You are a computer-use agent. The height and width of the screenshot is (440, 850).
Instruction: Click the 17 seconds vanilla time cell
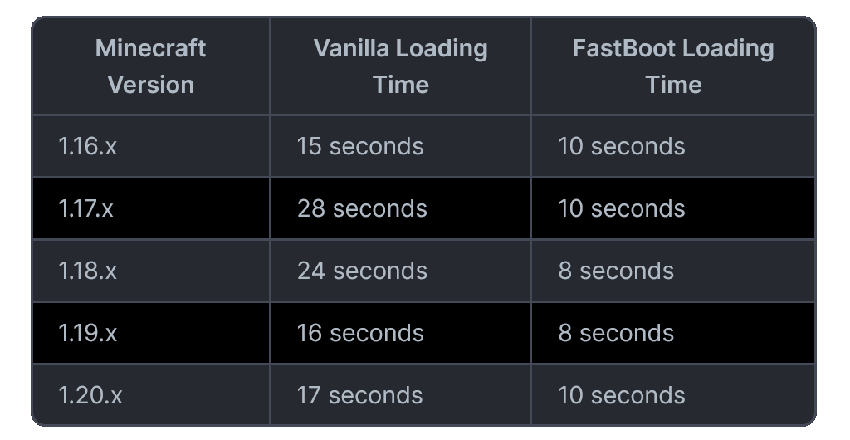[360, 395]
